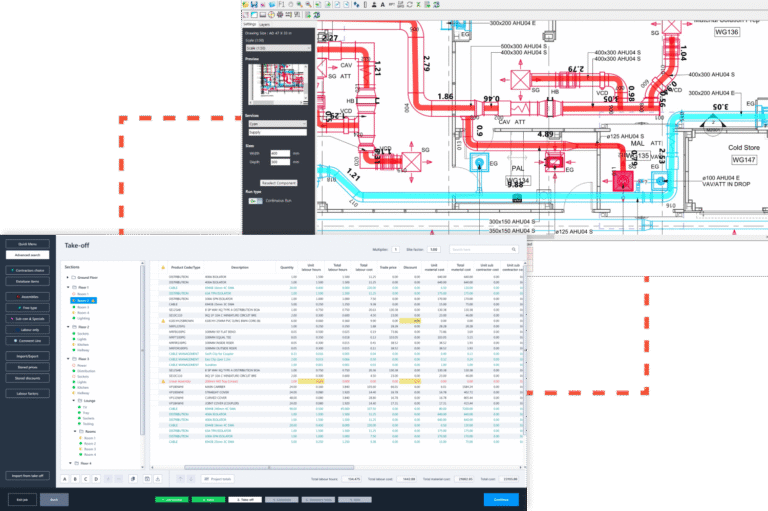Screen dimensions: 768x511
Task: Click the Trade price column header
Action: (x=388, y=268)
